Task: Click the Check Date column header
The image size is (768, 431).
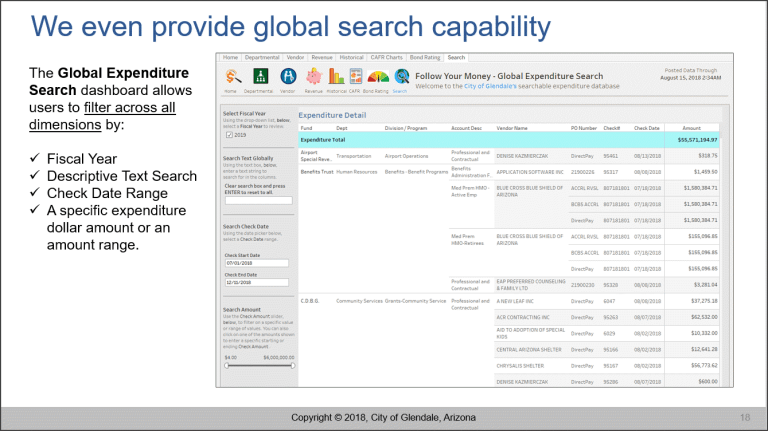Action: pyautogui.click(x=647, y=128)
